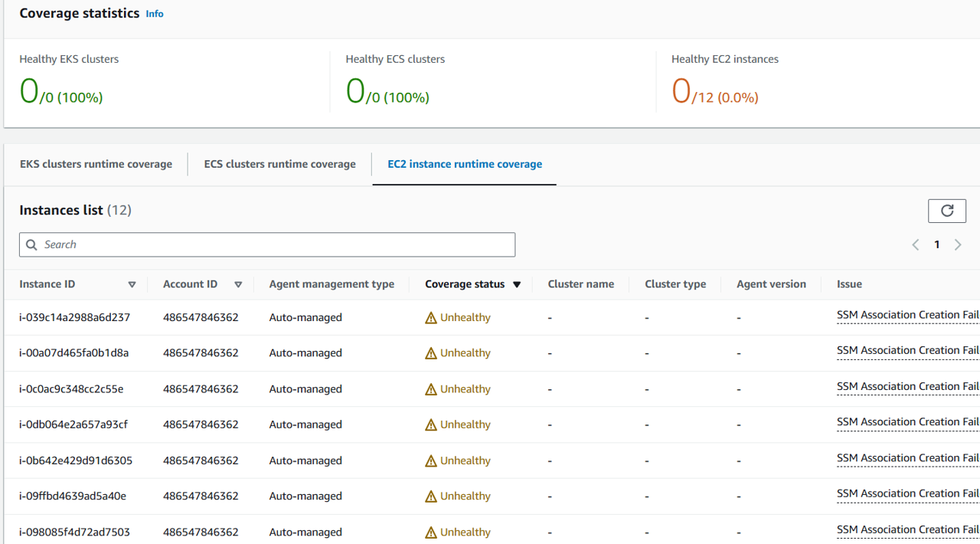Go to next page with right chevron
This screenshot has width=980, height=544.
coord(958,244)
